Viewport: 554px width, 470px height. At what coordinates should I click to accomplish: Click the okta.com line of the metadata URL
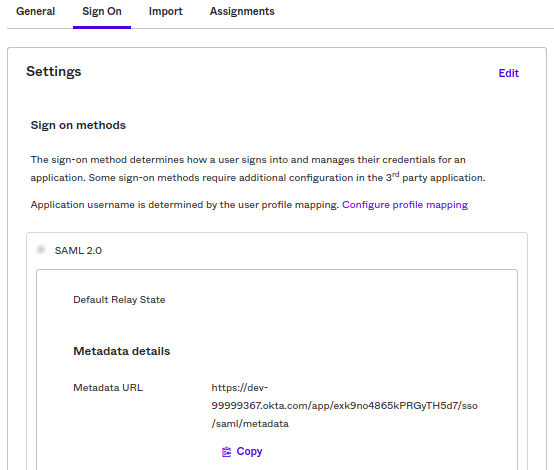344,405
